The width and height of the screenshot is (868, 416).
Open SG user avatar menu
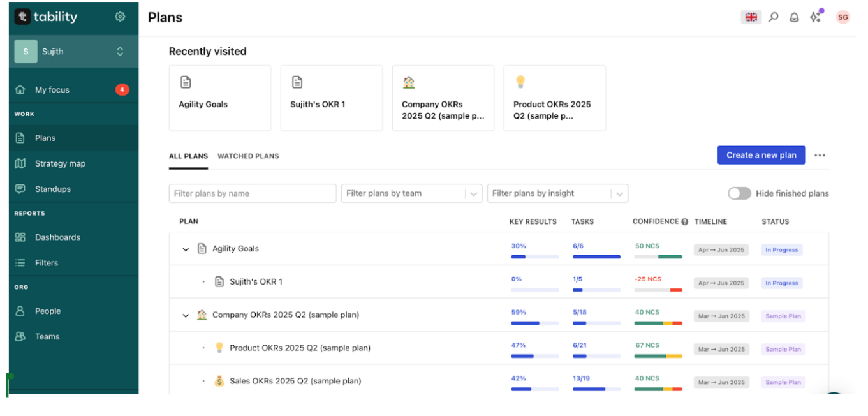point(843,17)
